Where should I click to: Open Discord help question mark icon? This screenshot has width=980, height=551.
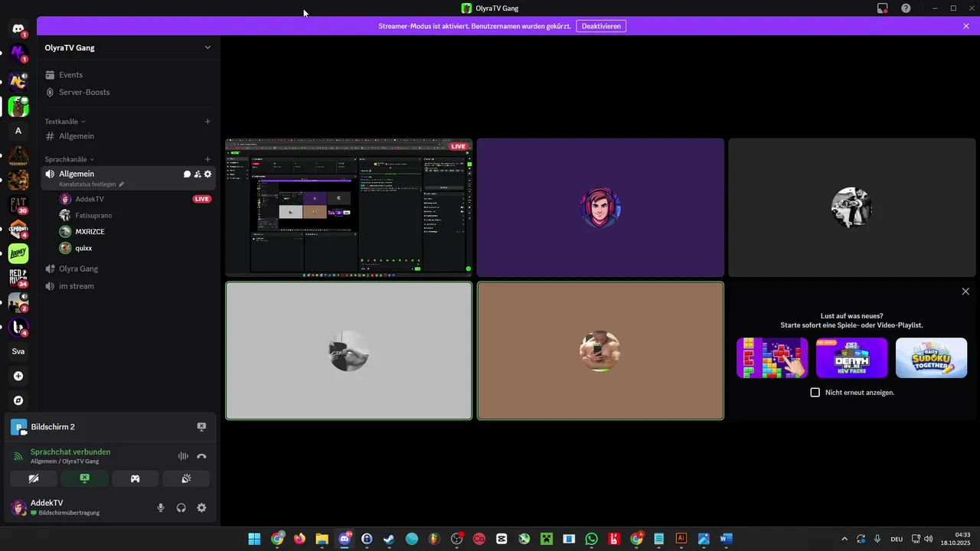point(906,8)
